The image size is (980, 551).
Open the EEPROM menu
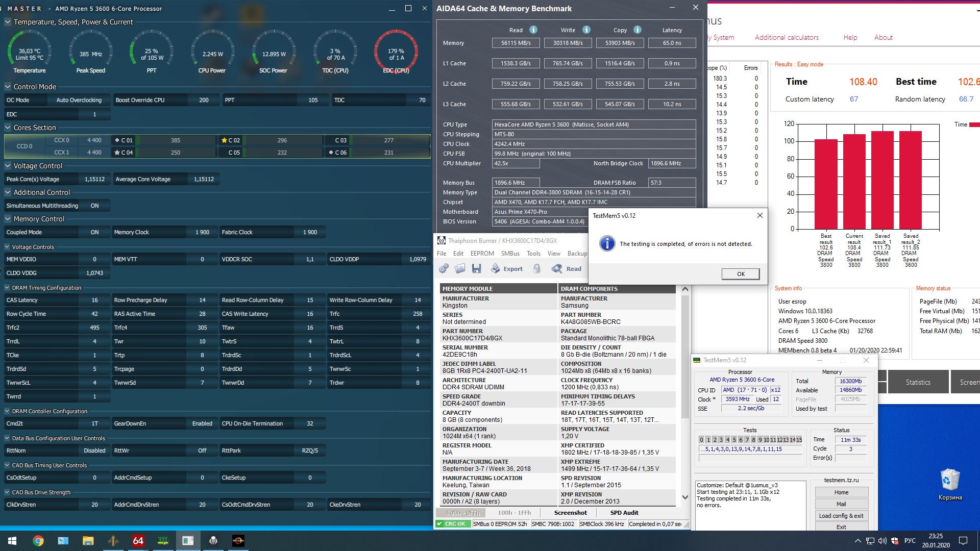482,254
